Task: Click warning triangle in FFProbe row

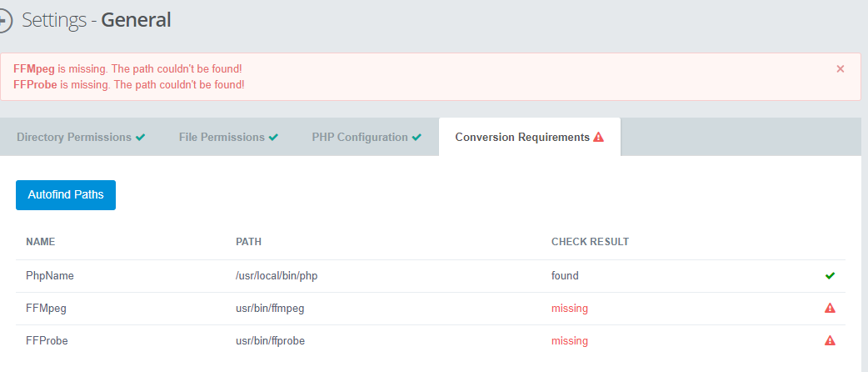Action: point(830,340)
